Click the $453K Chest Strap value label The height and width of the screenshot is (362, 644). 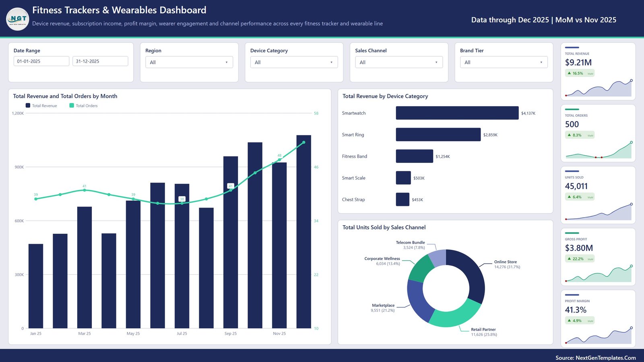point(417,200)
